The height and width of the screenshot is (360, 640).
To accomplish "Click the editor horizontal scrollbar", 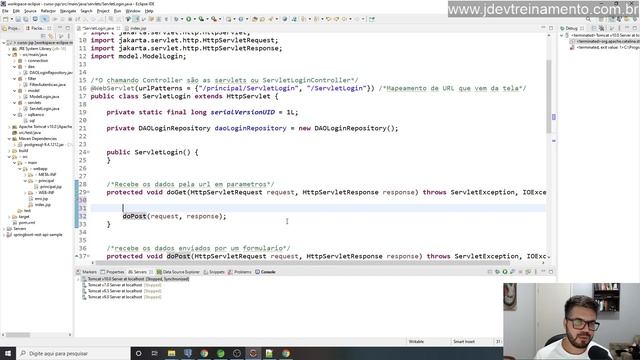I will pos(302,263).
